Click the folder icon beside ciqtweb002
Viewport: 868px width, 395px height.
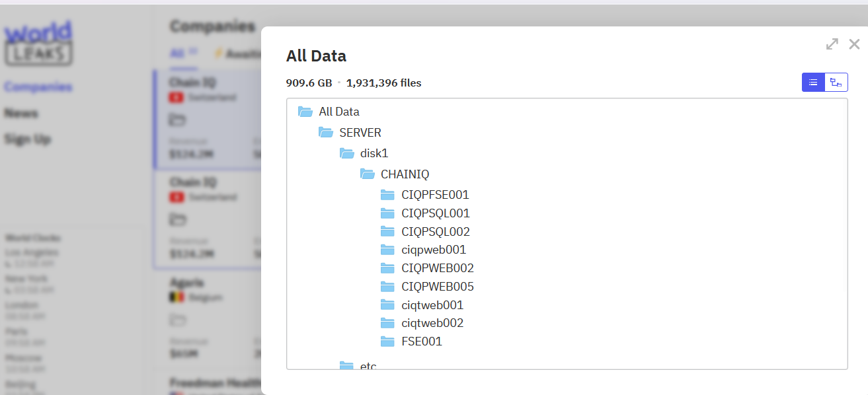387,323
